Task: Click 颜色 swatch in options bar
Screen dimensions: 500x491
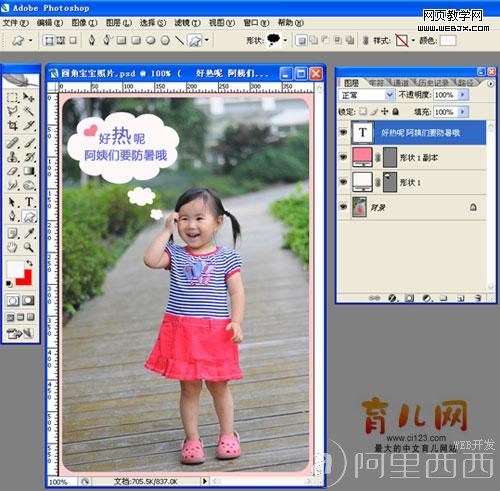Action: tap(448, 41)
